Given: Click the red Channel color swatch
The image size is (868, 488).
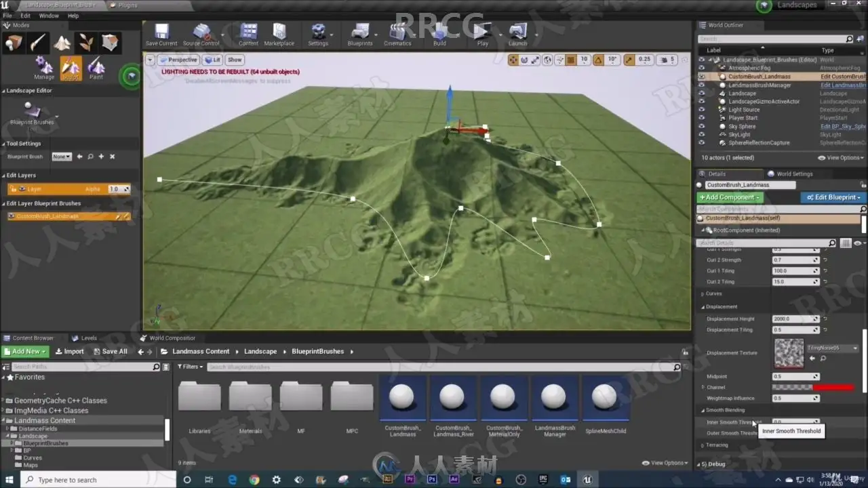Looking at the screenshot, I should (x=833, y=388).
